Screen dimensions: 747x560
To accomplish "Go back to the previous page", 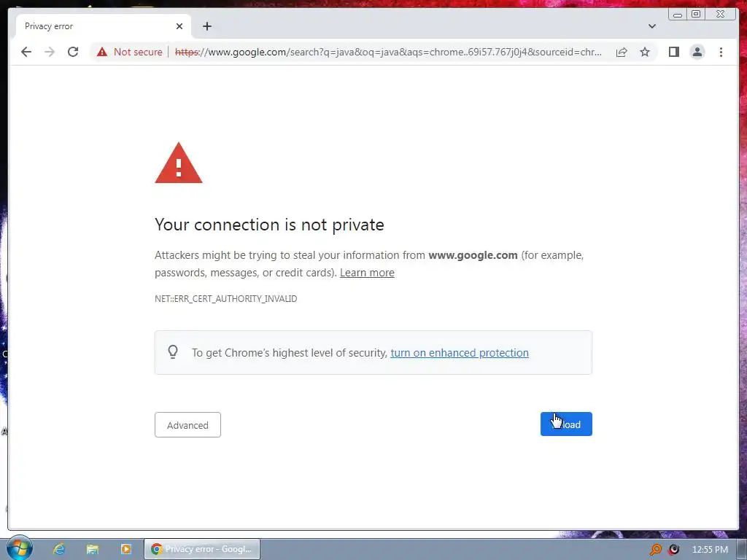I will point(26,52).
